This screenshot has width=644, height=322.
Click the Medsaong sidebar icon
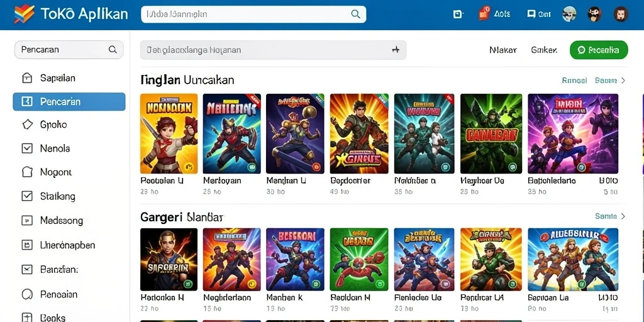tap(26, 221)
